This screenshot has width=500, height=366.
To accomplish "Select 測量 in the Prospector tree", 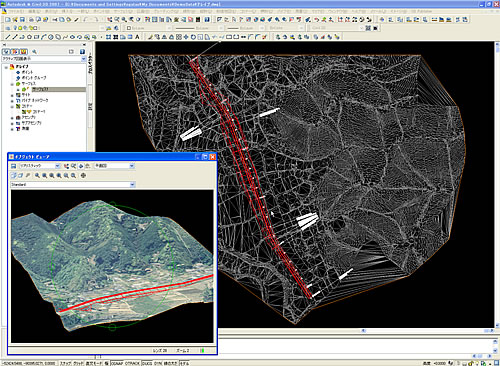I will coord(25,129).
